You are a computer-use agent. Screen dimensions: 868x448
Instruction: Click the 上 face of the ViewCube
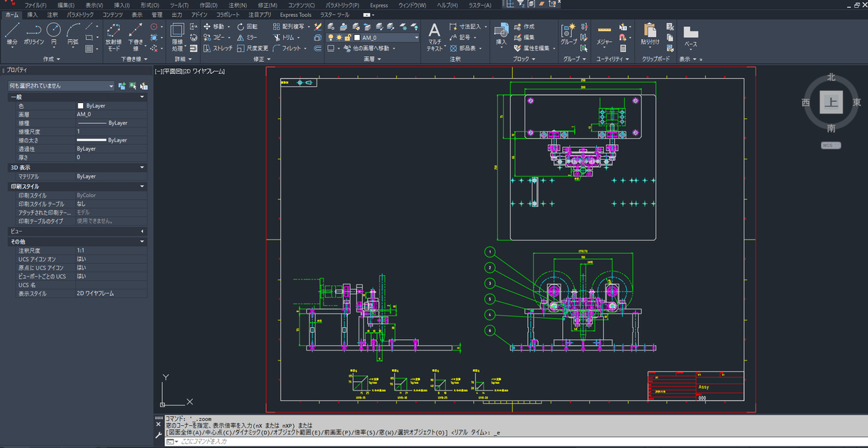click(830, 102)
